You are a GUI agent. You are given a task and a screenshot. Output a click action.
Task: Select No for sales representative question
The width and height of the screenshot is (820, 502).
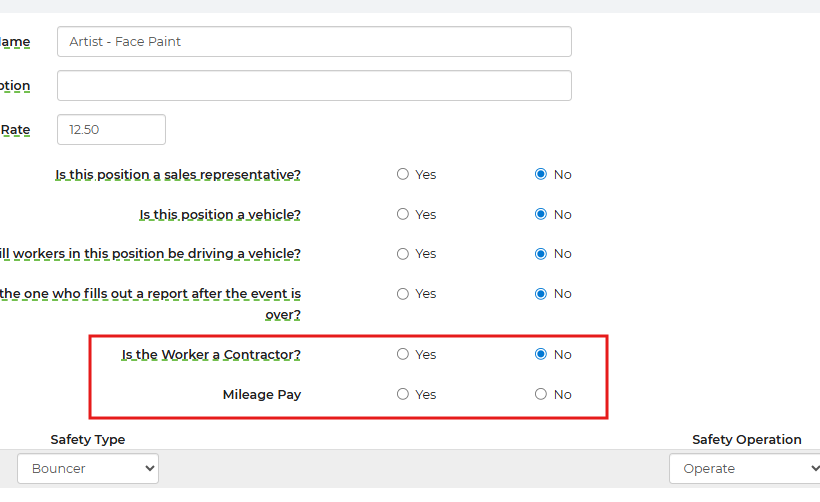pyautogui.click(x=541, y=174)
